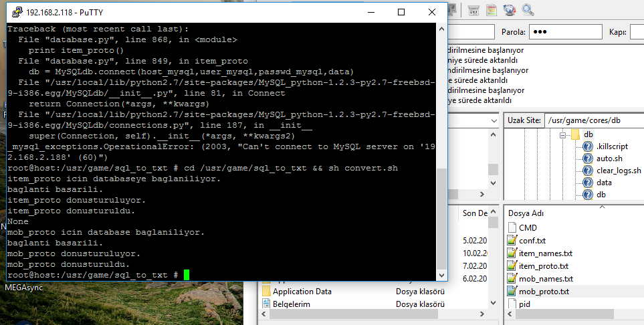Click local tree scroll up arrow

[x=494, y=134]
